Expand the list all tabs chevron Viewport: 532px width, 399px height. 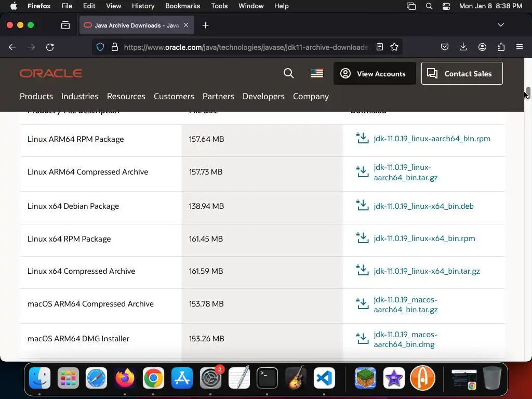[500, 25]
